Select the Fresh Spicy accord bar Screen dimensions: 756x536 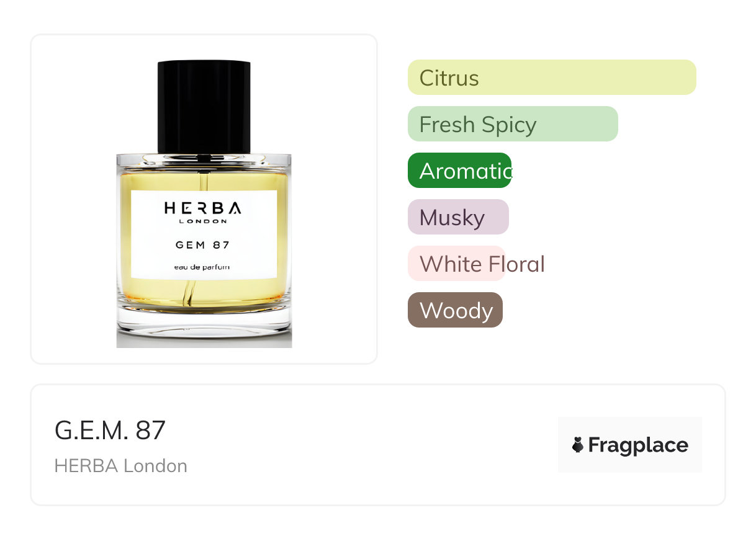(x=512, y=124)
